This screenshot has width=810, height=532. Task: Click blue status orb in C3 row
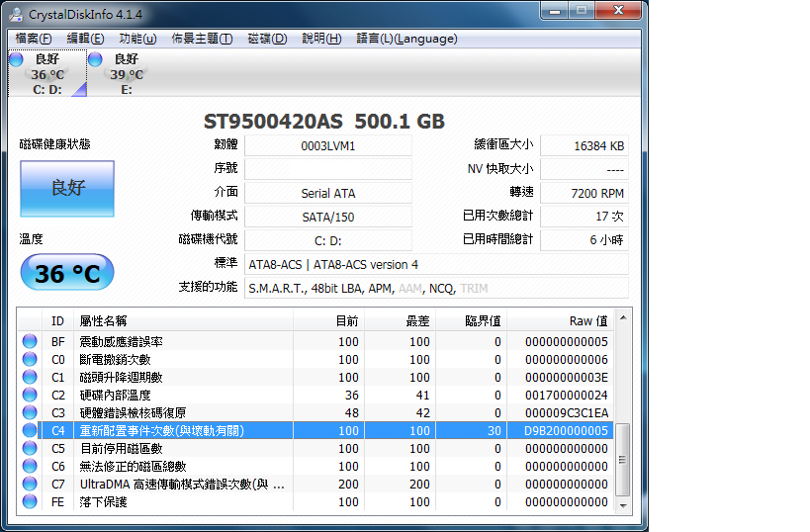tap(30, 412)
